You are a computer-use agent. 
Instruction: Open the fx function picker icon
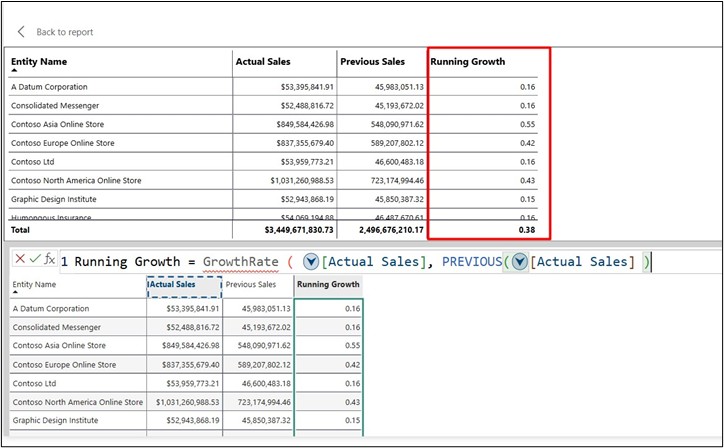pos(49,259)
